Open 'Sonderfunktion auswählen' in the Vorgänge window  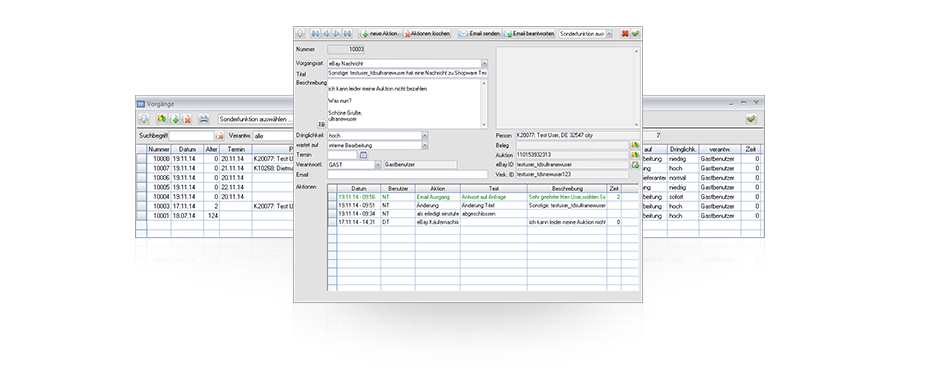[x=255, y=119]
